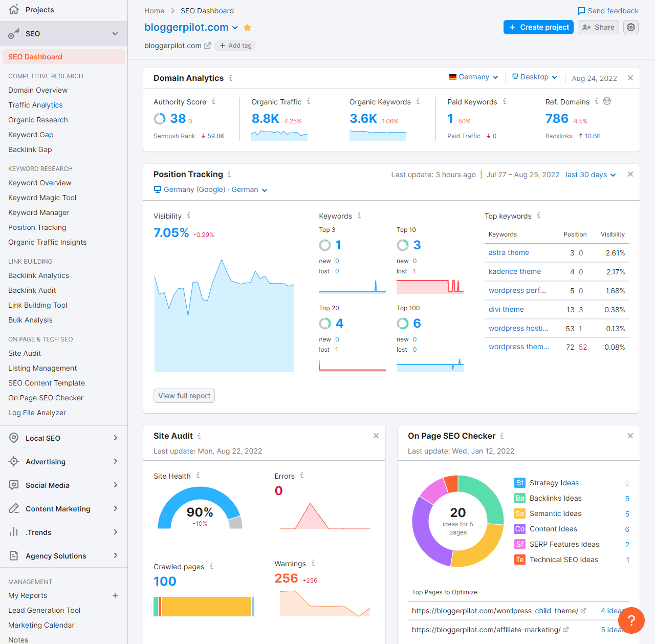Open the astra theme keyword link
The height and width of the screenshot is (644, 655).
click(509, 252)
